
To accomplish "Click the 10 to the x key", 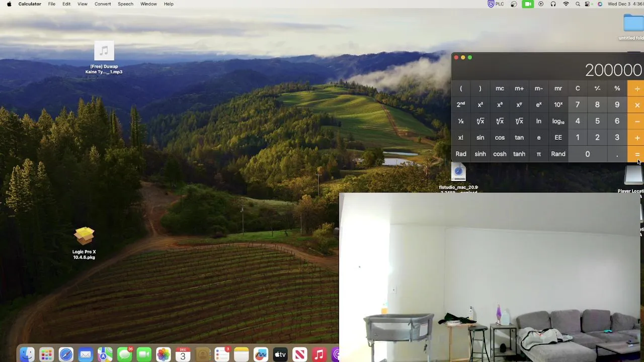I will coord(558,105).
